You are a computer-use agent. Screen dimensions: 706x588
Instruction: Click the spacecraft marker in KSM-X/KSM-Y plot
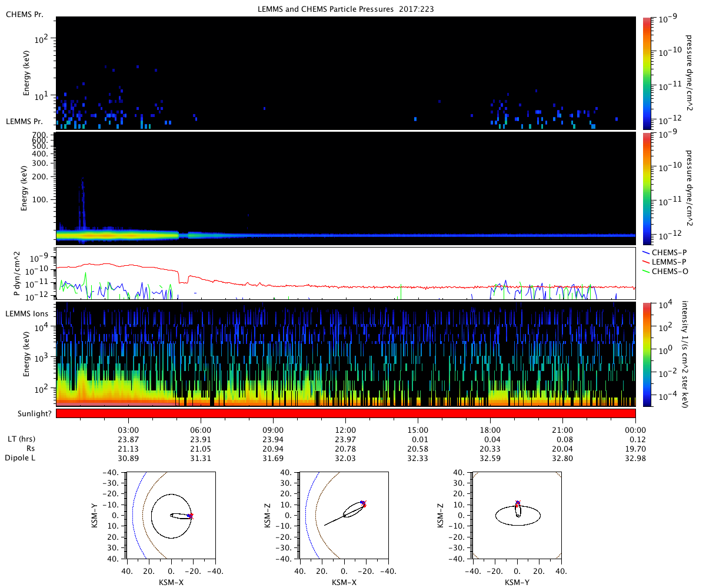pyautogui.click(x=190, y=516)
